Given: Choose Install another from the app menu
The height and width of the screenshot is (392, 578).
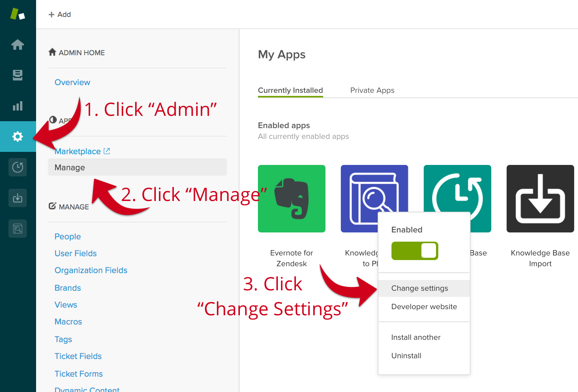Looking at the screenshot, I should tap(416, 338).
